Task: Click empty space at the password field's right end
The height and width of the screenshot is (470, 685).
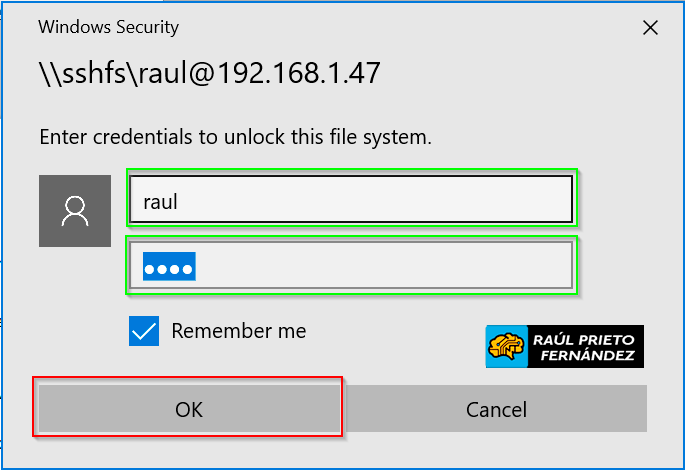Action: [x=520, y=266]
